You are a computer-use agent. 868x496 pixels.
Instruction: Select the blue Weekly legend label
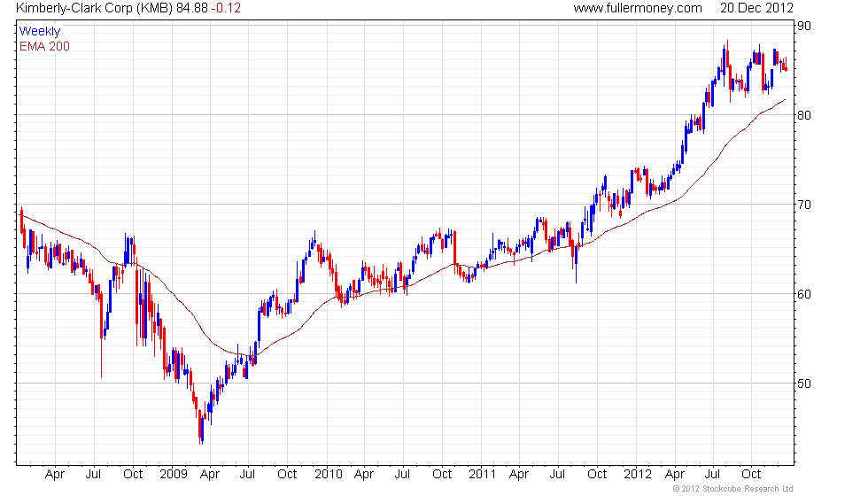tap(39, 31)
